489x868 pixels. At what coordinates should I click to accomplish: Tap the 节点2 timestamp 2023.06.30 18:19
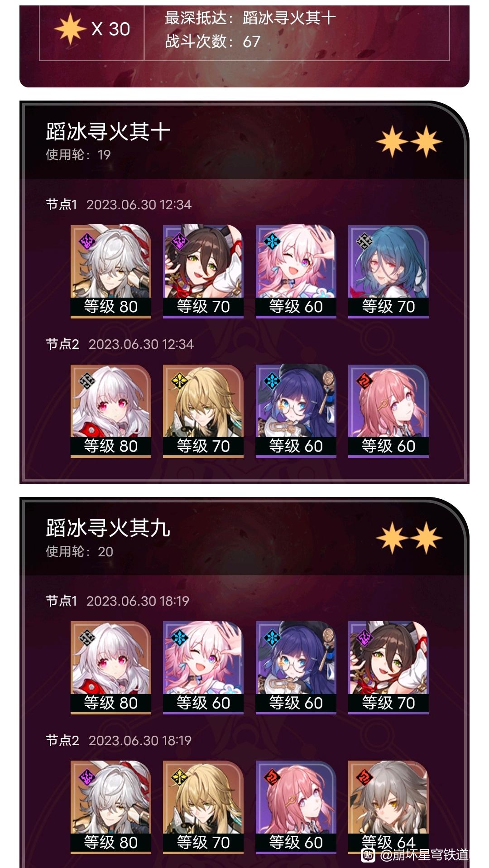tap(140, 741)
